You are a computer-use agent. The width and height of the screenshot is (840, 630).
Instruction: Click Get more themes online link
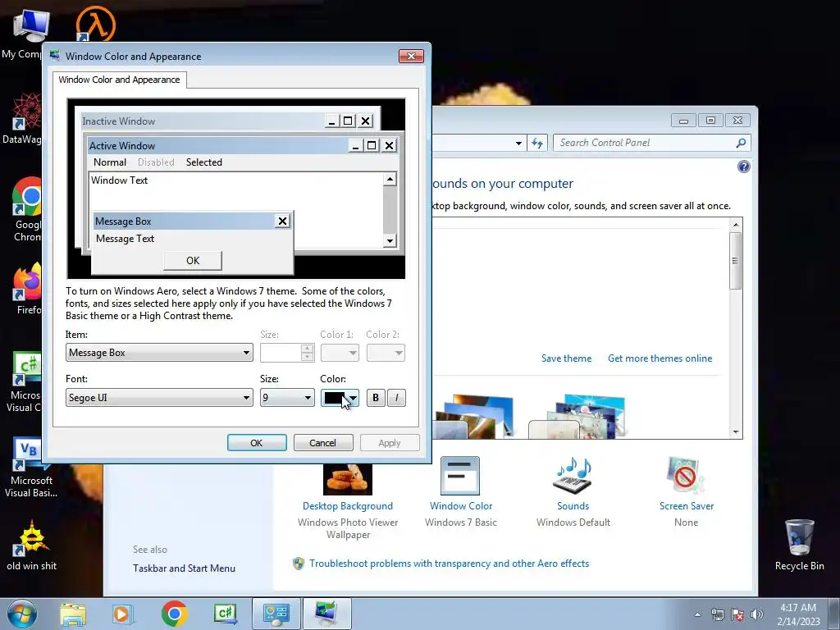click(660, 358)
